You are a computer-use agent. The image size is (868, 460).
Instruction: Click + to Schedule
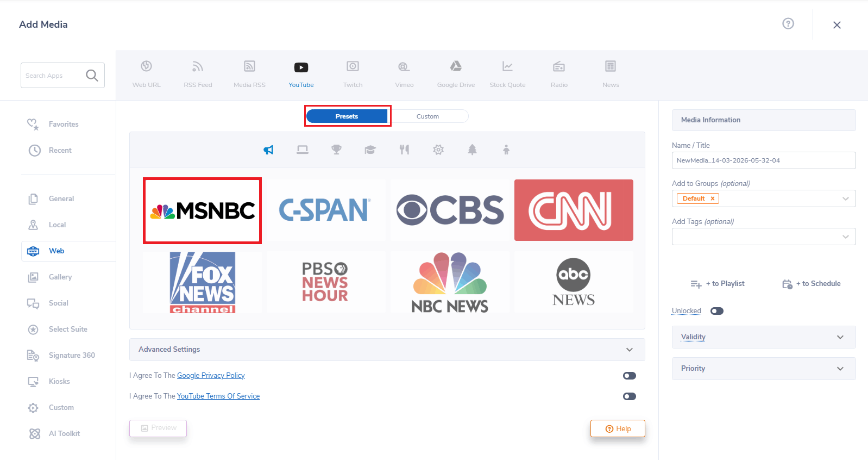[811, 284]
